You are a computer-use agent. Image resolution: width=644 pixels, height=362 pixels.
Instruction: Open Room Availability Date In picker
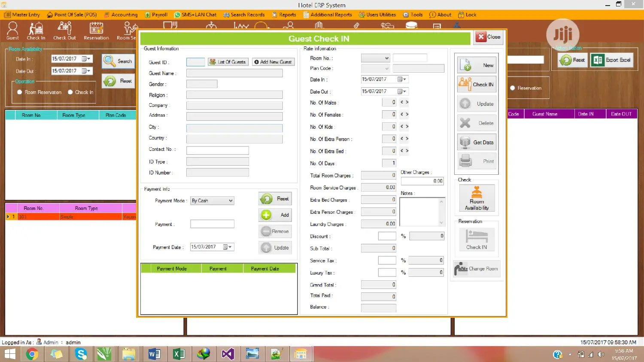86,59
